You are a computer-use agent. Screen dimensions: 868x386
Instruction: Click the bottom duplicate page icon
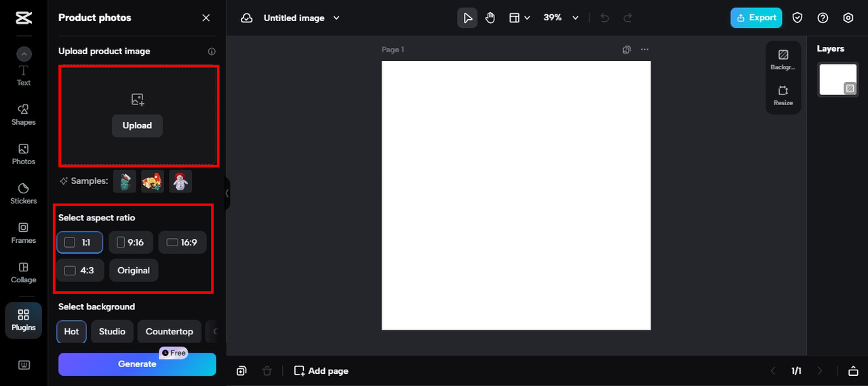241,371
